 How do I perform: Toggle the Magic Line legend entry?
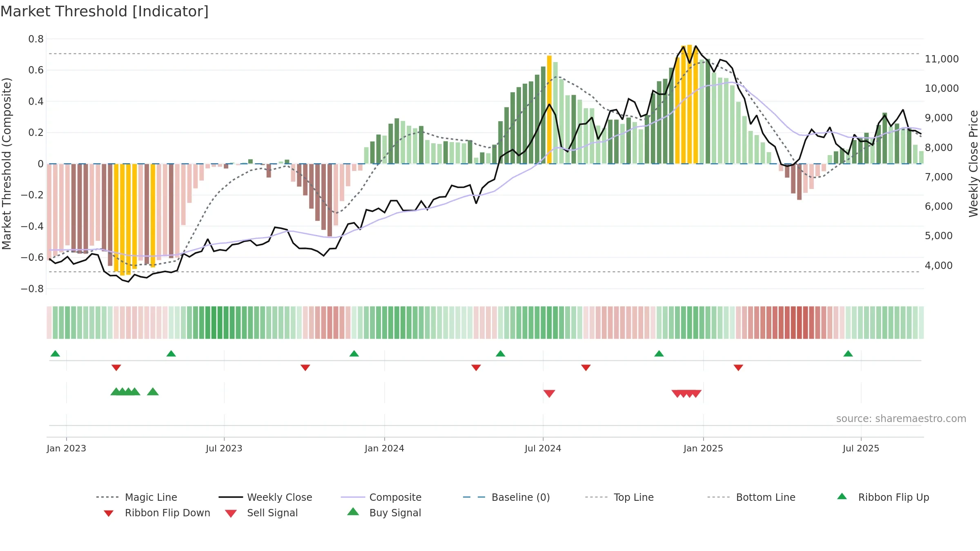pos(136,497)
